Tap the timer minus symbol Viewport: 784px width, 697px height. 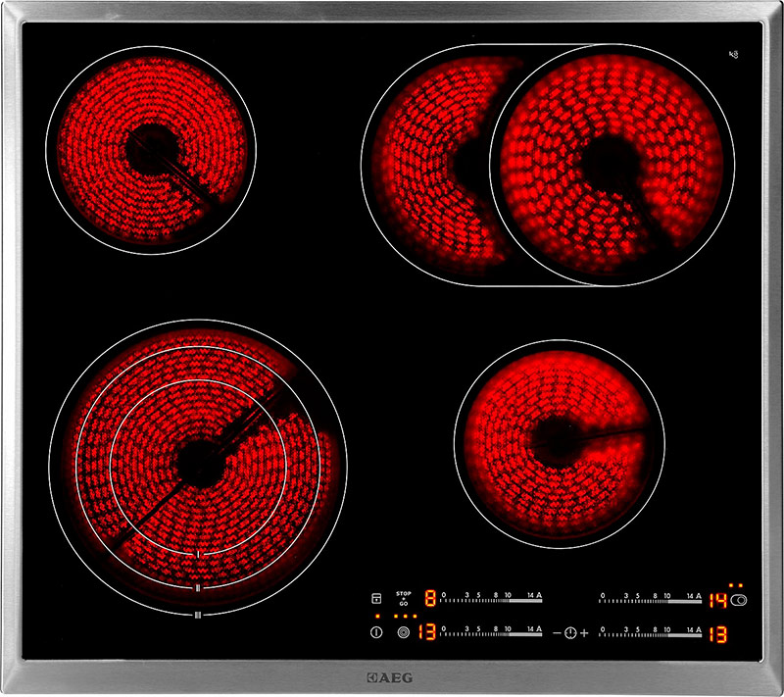pyautogui.click(x=557, y=633)
